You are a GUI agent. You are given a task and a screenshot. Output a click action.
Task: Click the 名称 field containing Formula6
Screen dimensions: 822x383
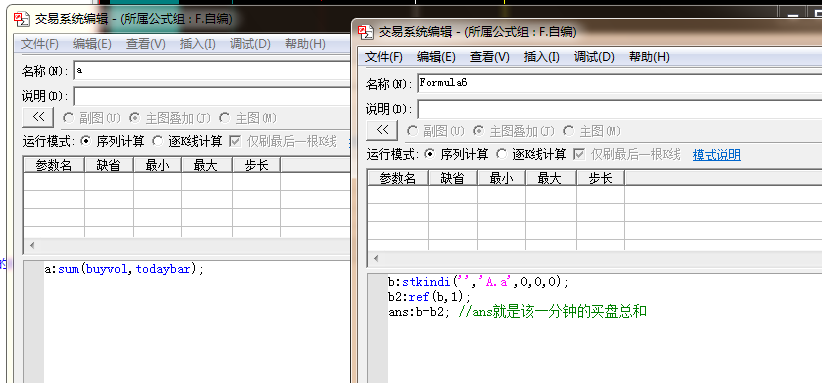(620, 83)
